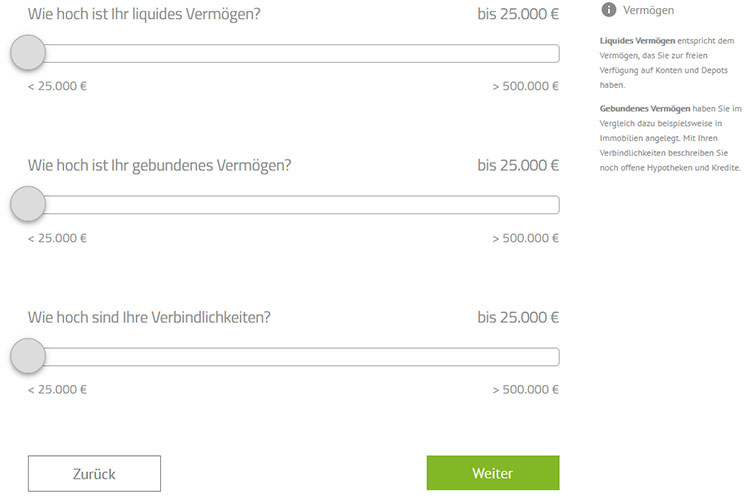Click '> 500.000 €' label under liquides Vermögen
Viewport: 750px width, 502px height.
coord(525,86)
